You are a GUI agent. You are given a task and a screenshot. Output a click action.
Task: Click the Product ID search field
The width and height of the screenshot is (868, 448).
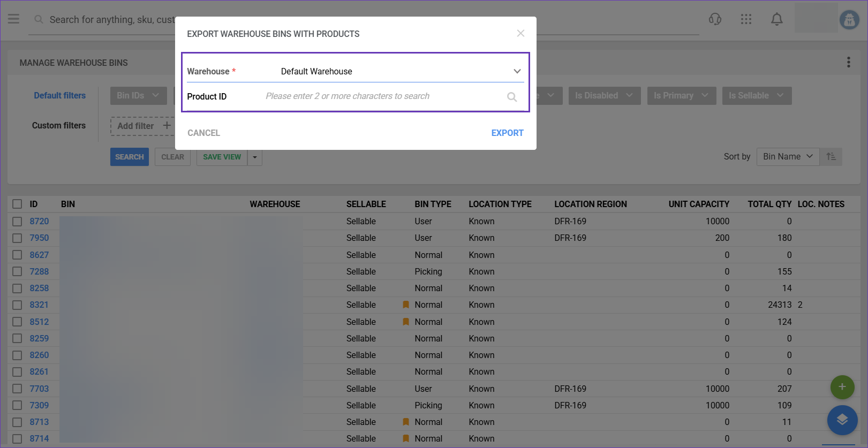pyautogui.click(x=383, y=96)
